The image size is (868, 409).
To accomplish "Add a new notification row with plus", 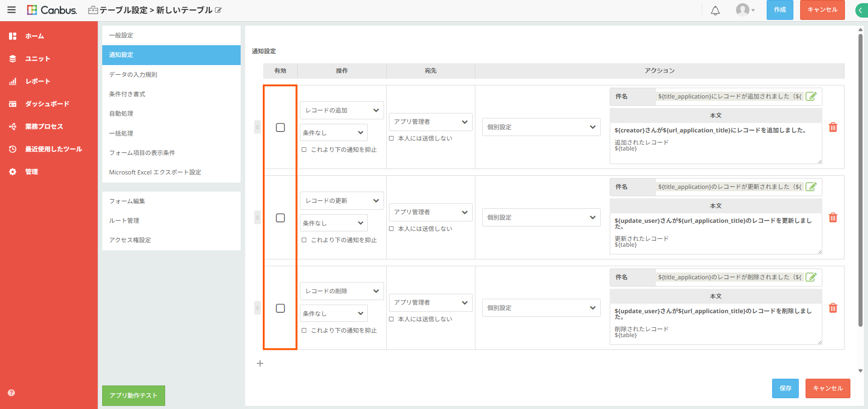I will pos(260,363).
